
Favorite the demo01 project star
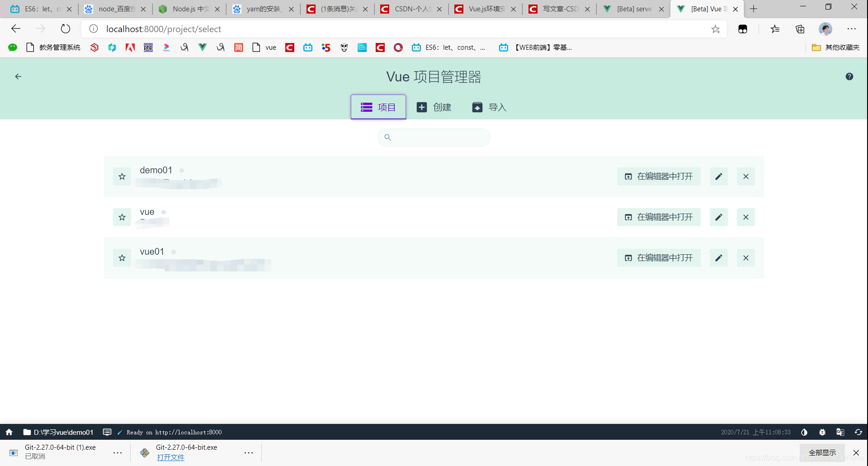[x=122, y=176]
